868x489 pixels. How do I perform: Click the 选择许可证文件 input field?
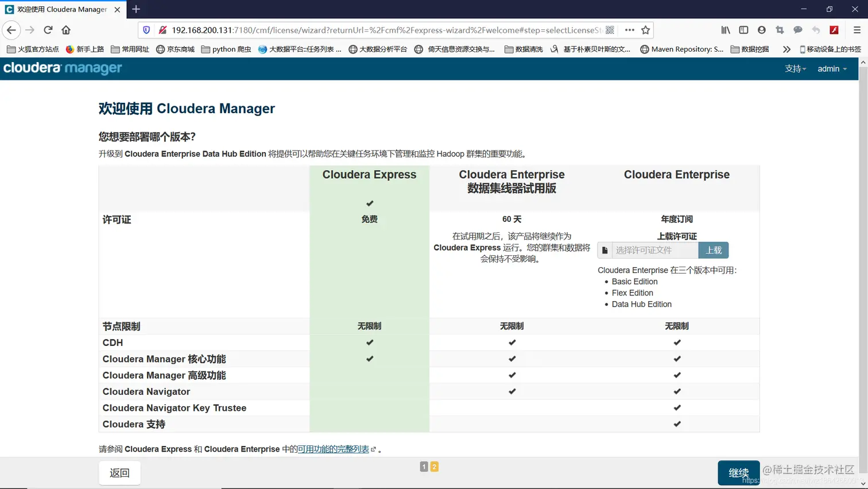pyautogui.click(x=655, y=251)
